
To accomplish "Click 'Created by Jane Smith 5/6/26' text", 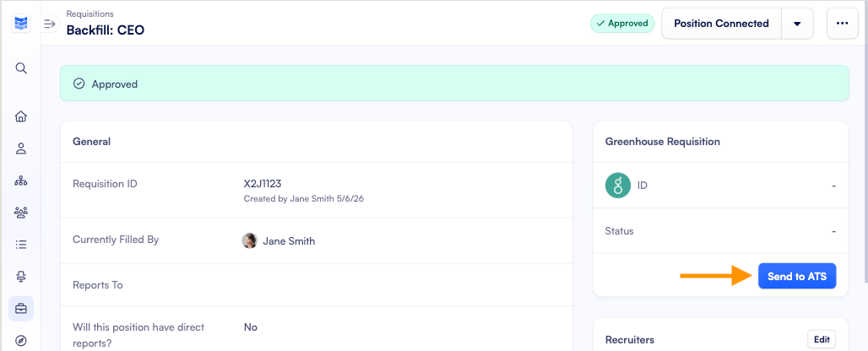I will pyautogui.click(x=303, y=198).
